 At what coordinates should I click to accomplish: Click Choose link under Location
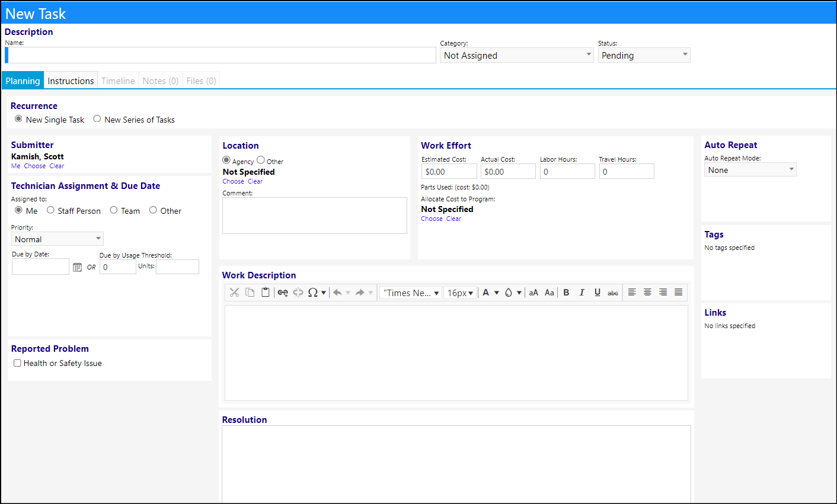[x=234, y=181]
